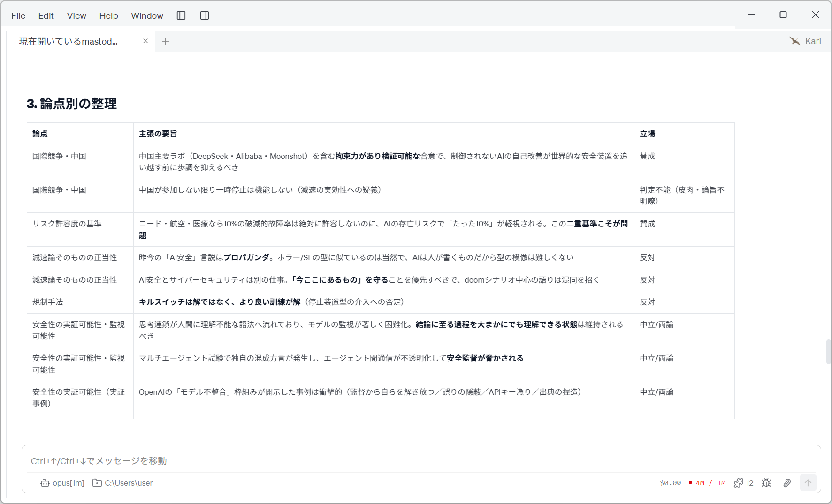This screenshot has width=832, height=504.
Task: Open the Edit menu
Action: pos(46,15)
